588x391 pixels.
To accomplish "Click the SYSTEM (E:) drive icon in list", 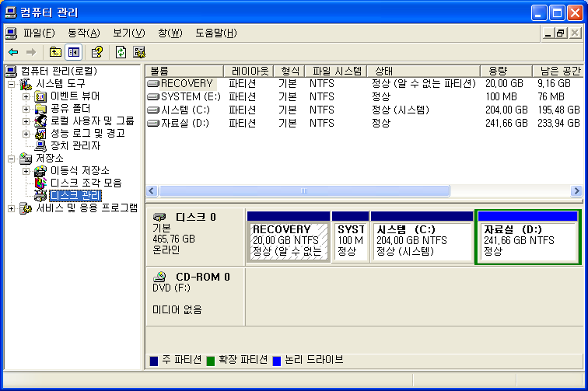I will (x=153, y=96).
